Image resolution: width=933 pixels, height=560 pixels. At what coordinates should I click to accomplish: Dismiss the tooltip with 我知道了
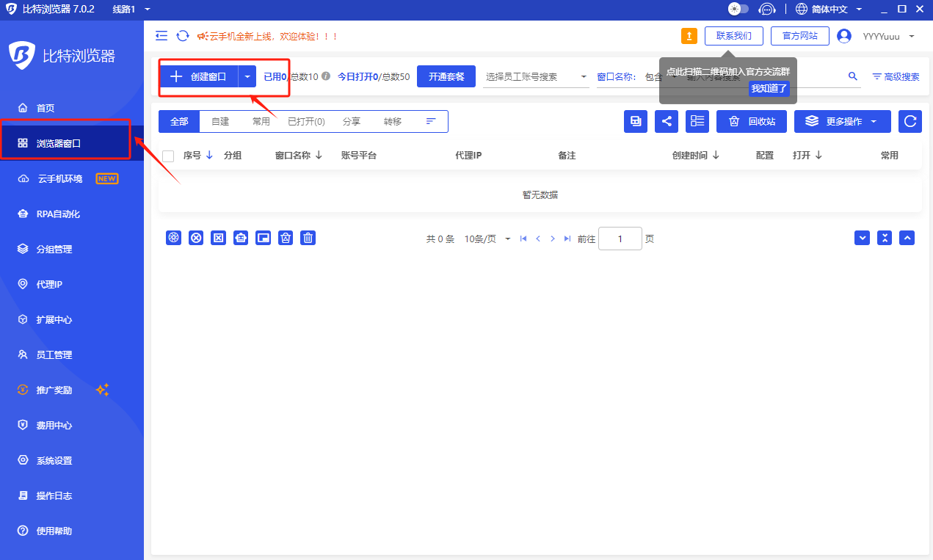click(x=769, y=89)
